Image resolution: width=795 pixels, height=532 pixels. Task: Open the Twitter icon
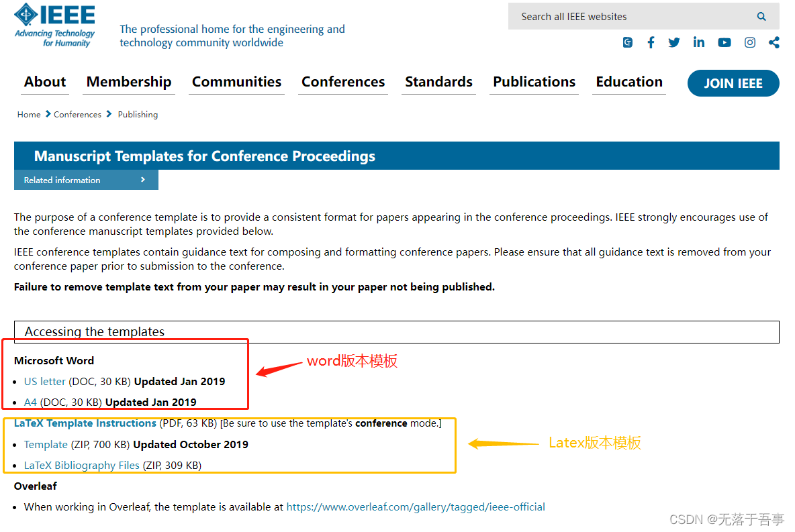tap(674, 42)
